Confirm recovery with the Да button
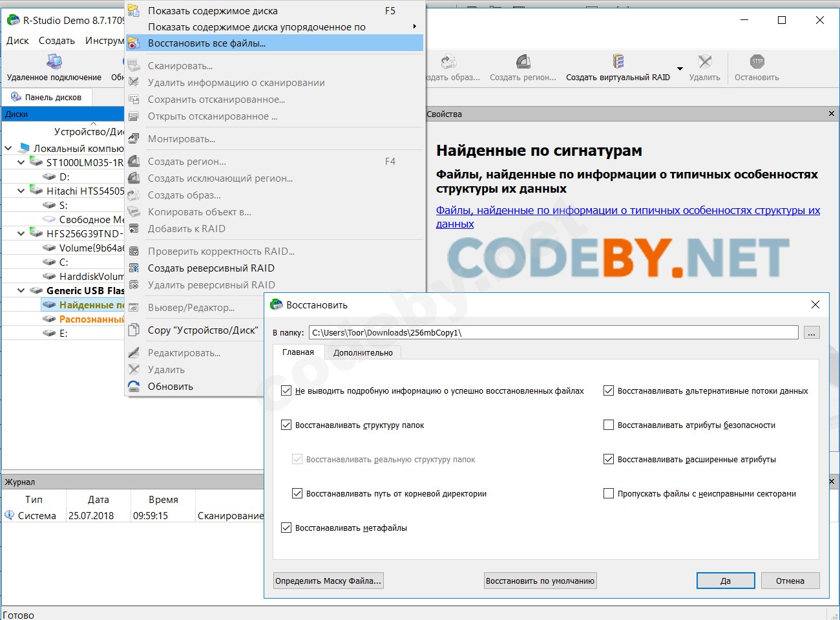Viewport: 840px width, 620px height. 726,581
